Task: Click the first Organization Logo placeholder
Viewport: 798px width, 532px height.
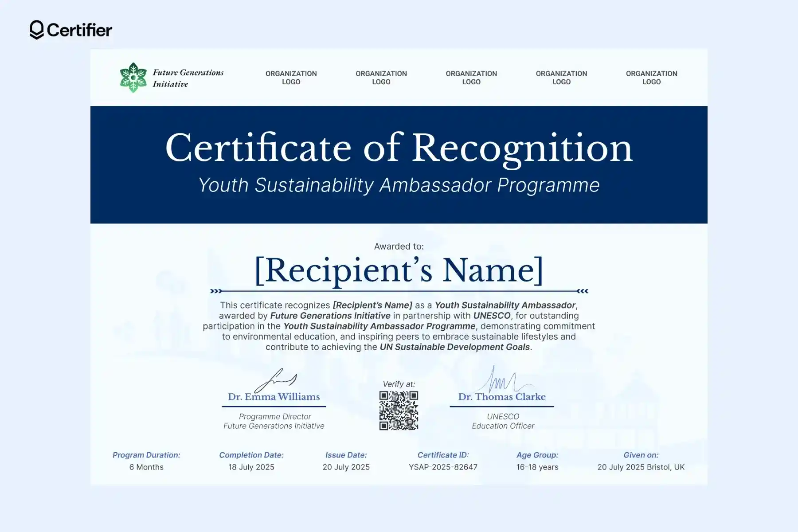Action: coord(291,77)
